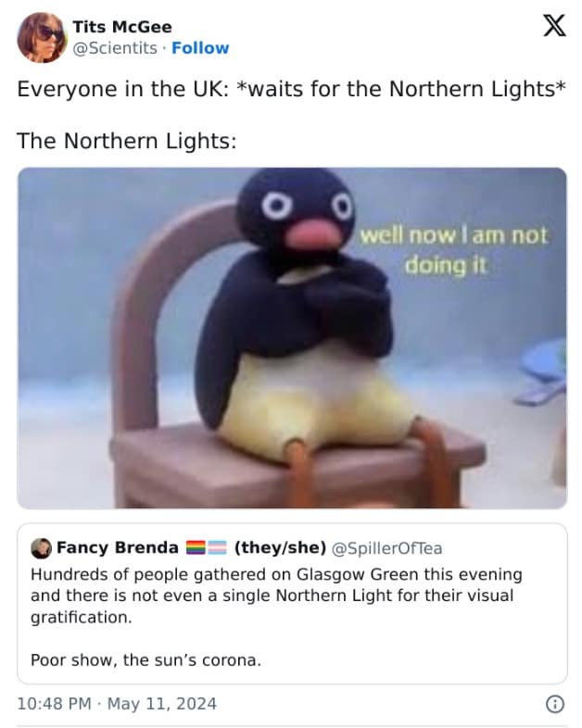Click the '(they/she)' pronoun label
The width and height of the screenshot is (582, 728).
point(280,548)
